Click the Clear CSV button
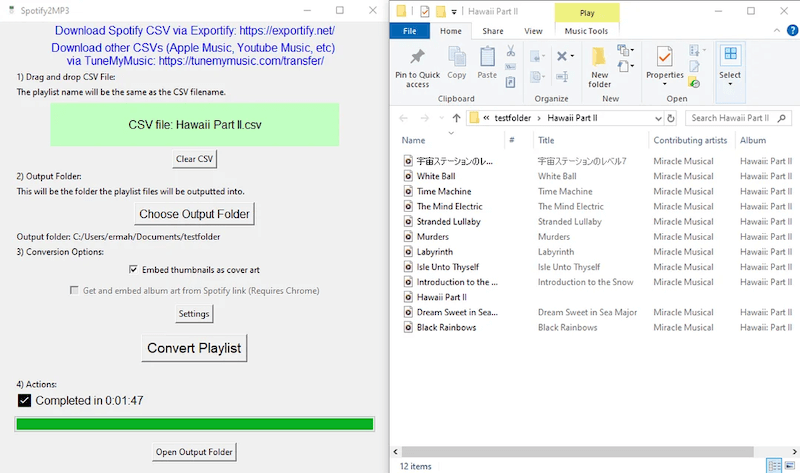The image size is (800, 473). point(194,159)
